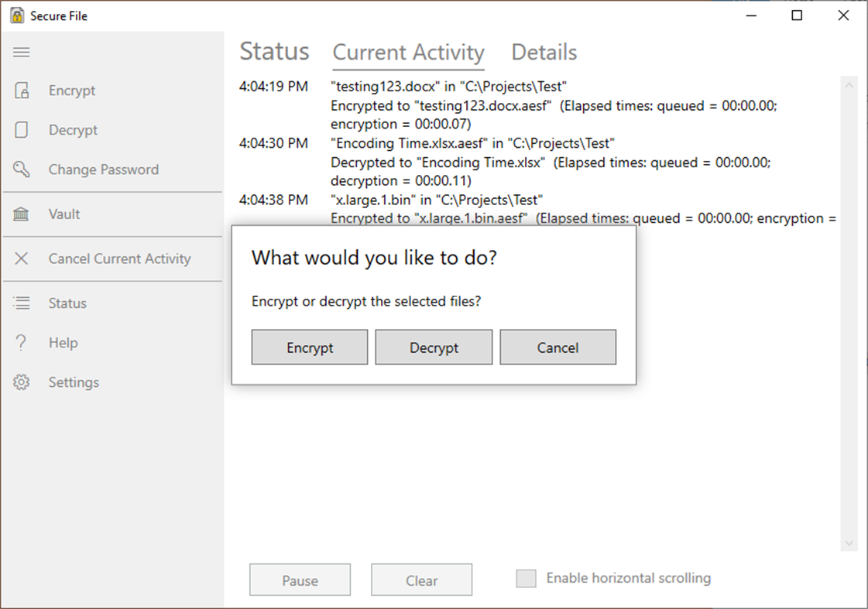This screenshot has height=609, width=868.
Task: Choose Encrypt in the dialog
Action: (x=309, y=347)
